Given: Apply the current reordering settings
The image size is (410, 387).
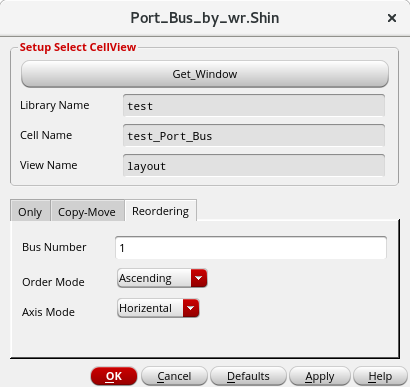Looking at the screenshot, I should click(320, 376).
